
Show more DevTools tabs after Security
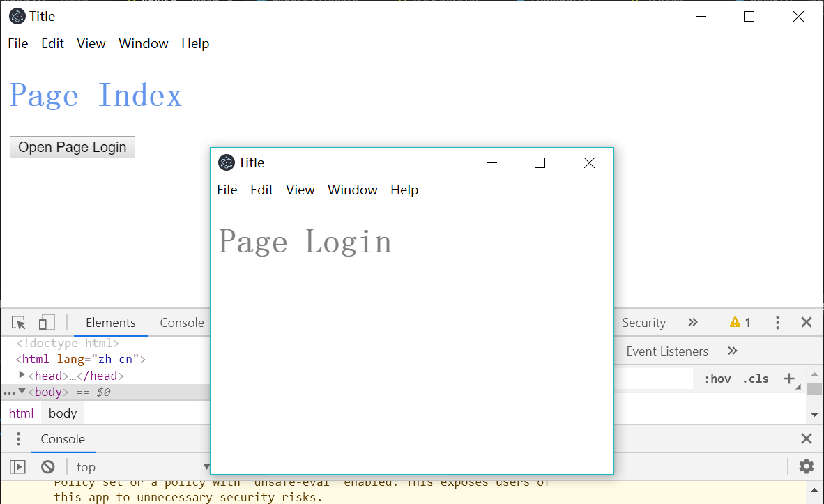(693, 322)
